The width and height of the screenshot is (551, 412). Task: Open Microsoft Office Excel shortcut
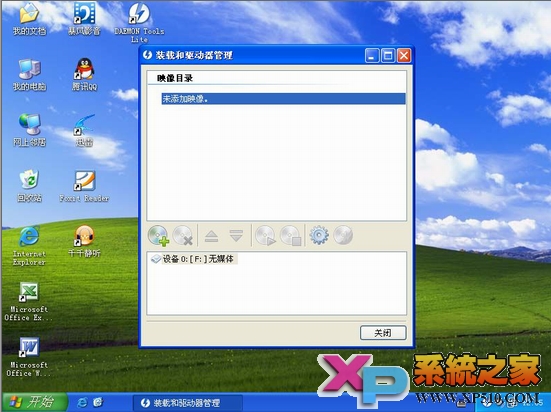pyautogui.click(x=28, y=301)
